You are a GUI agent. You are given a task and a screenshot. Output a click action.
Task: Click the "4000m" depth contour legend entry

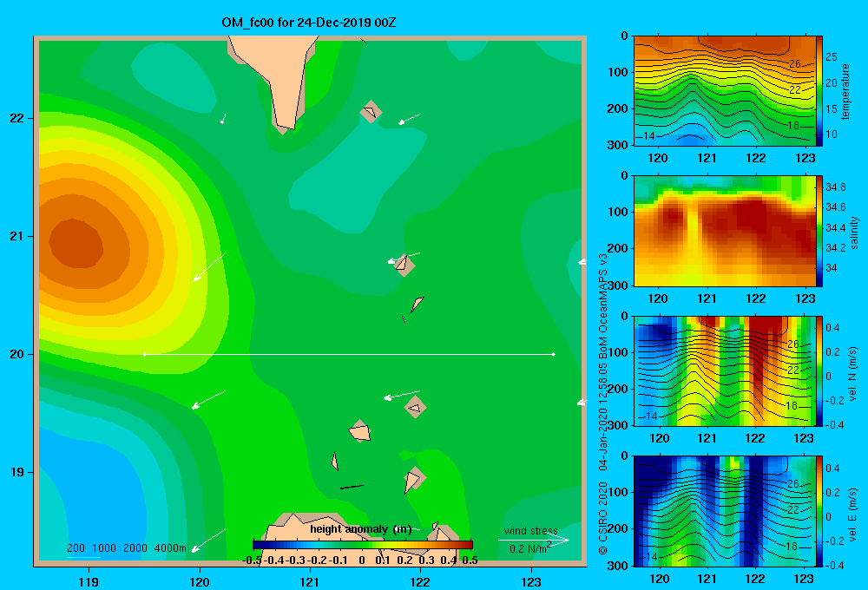170,548
